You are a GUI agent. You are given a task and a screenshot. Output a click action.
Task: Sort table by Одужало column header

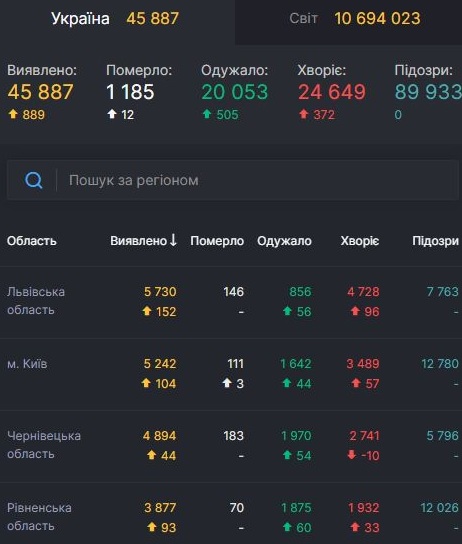coord(284,241)
